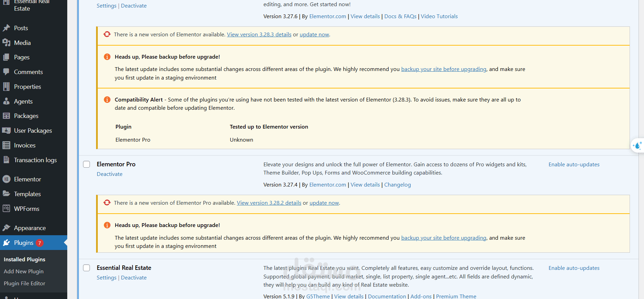Deactivate the Elementor Pro plugin

[109, 174]
